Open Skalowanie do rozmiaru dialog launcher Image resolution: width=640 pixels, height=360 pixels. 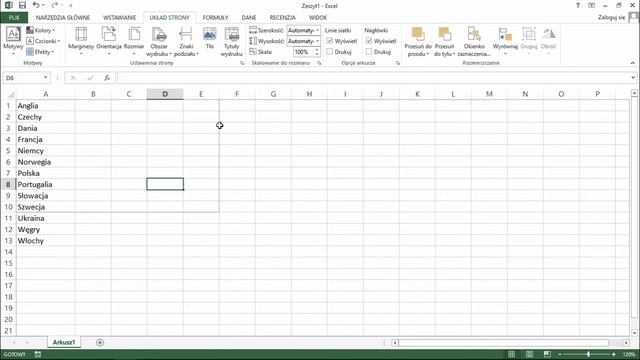coord(319,63)
